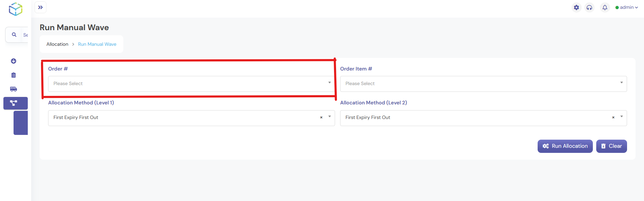Click the application logo in top left corner
This screenshot has height=201, width=644.
[15, 10]
